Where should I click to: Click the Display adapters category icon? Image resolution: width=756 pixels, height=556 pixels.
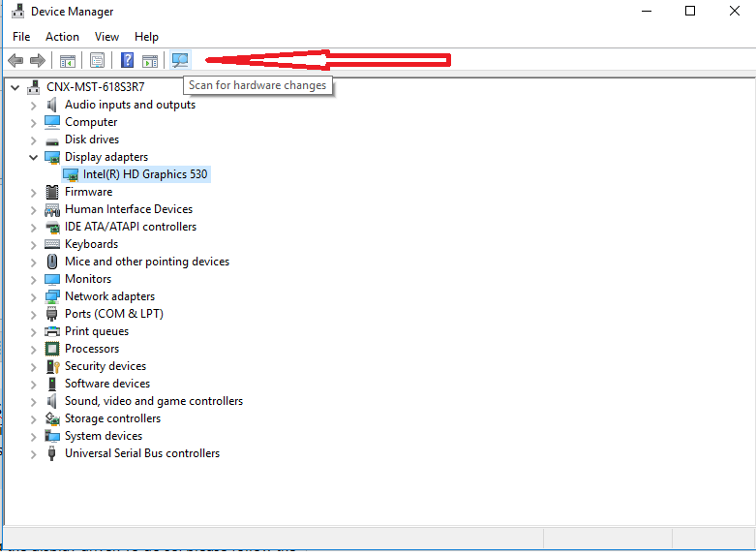(x=52, y=157)
